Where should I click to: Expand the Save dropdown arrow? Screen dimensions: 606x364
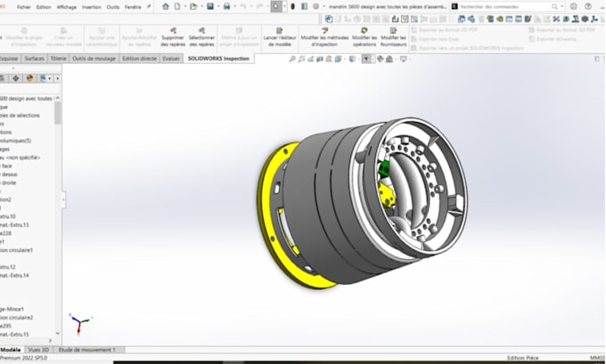218,6
